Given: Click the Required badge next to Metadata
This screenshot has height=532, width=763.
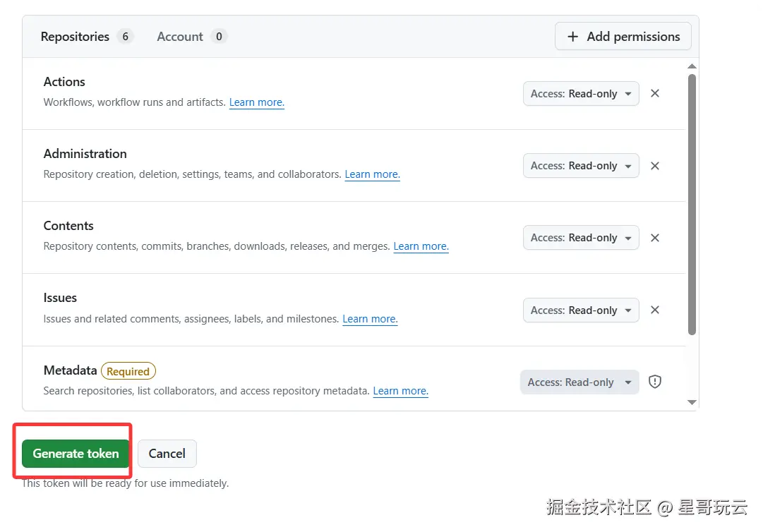Looking at the screenshot, I should click(128, 371).
